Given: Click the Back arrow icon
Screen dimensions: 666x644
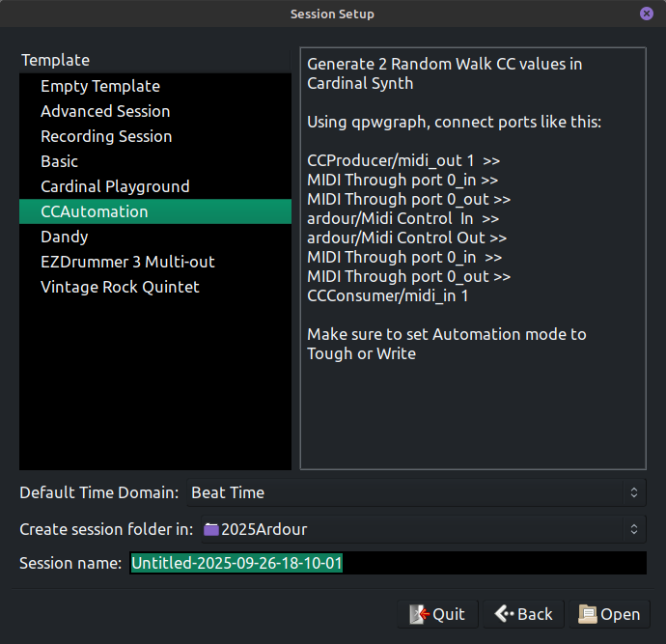Looking at the screenshot, I should click(x=504, y=614).
